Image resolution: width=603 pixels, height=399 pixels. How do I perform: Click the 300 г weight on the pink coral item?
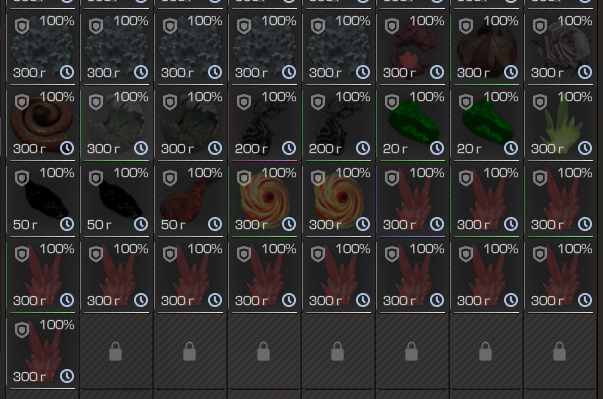pos(400,72)
